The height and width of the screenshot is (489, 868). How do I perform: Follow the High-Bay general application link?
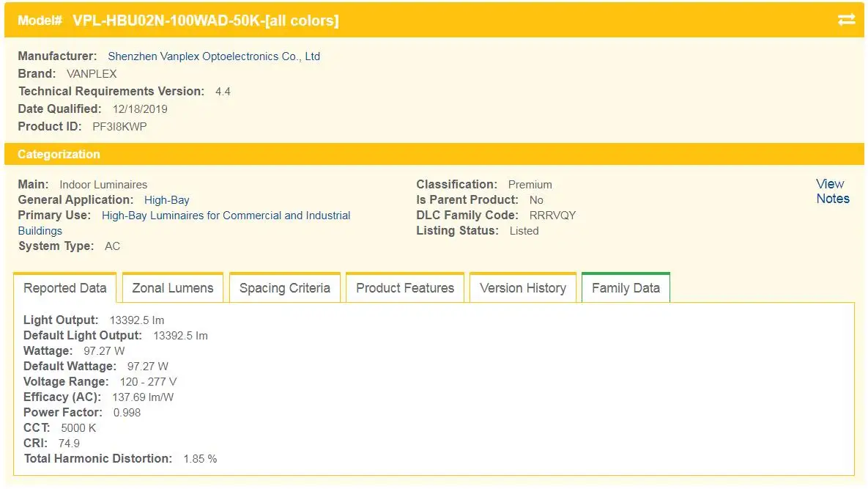tap(167, 200)
